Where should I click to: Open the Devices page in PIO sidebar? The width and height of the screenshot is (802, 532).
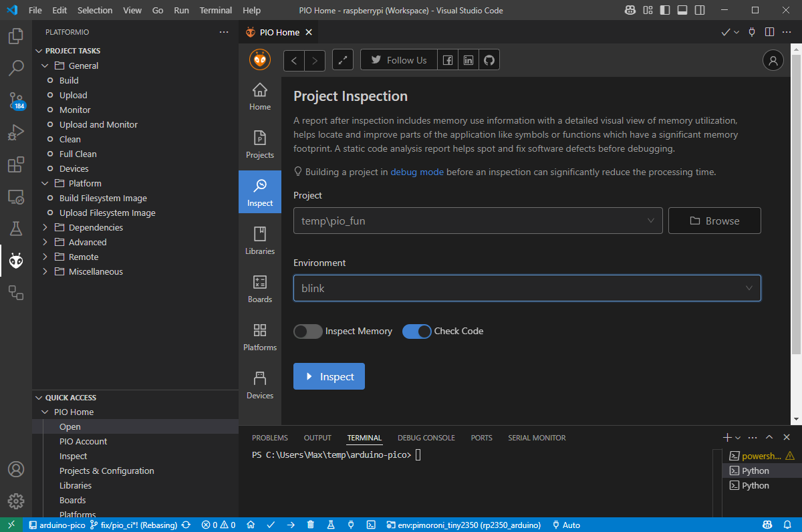pos(260,384)
